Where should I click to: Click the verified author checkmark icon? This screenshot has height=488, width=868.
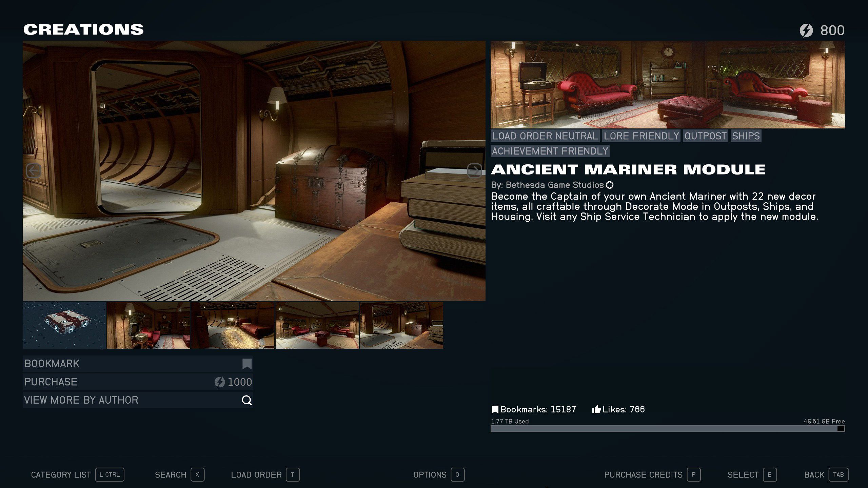pyautogui.click(x=609, y=185)
